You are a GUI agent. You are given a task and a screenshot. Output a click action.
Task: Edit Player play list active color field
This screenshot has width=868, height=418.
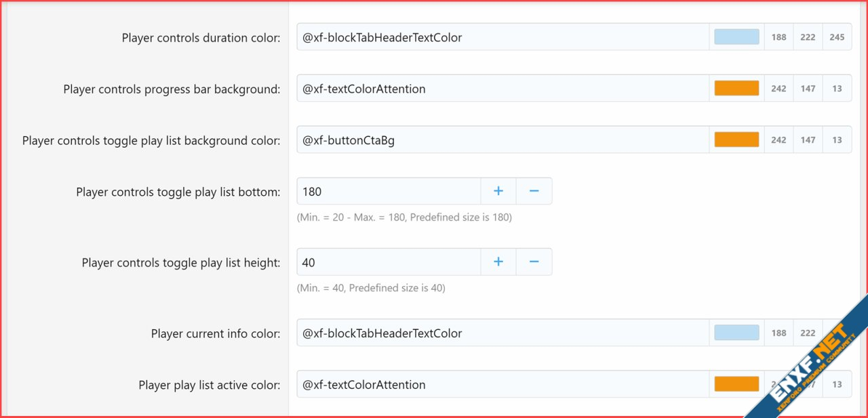[505, 384]
